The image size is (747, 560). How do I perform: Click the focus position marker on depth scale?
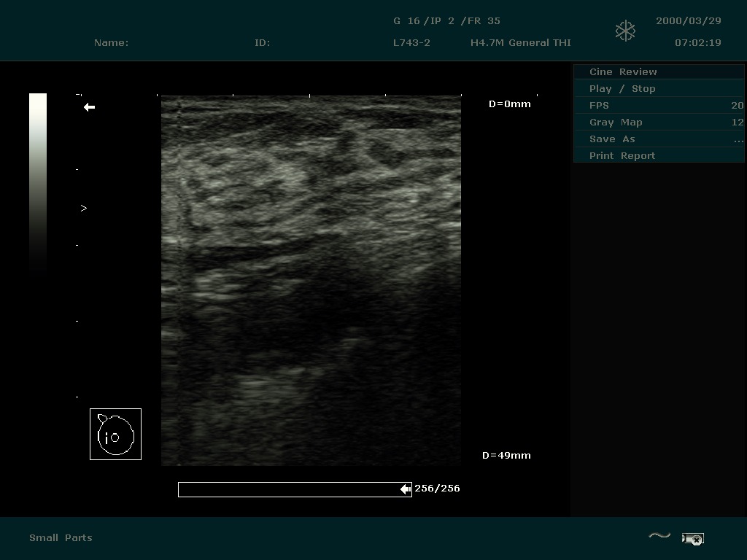point(83,209)
